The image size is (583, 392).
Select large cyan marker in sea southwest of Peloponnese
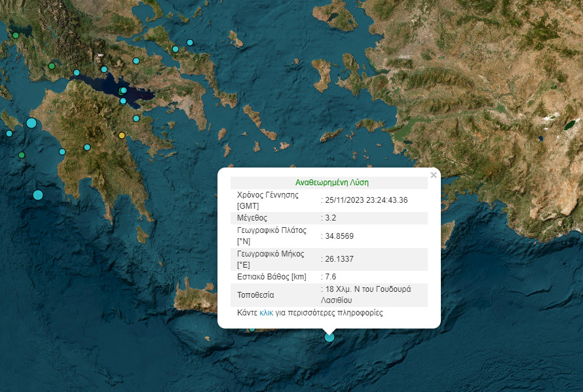[x=38, y=194]
